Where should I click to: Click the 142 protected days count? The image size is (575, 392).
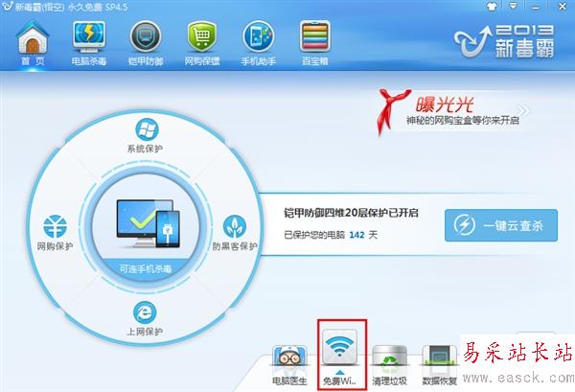tap(356, 235)
